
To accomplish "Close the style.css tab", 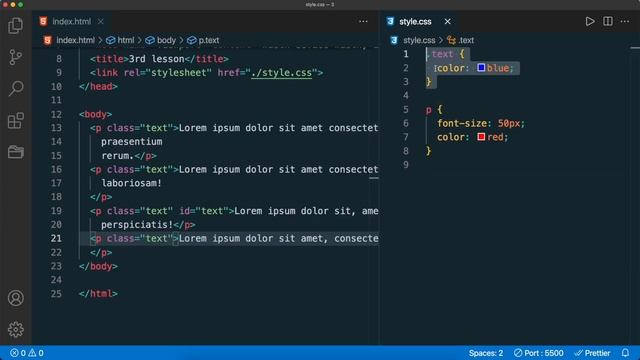I will coord(447,21).
